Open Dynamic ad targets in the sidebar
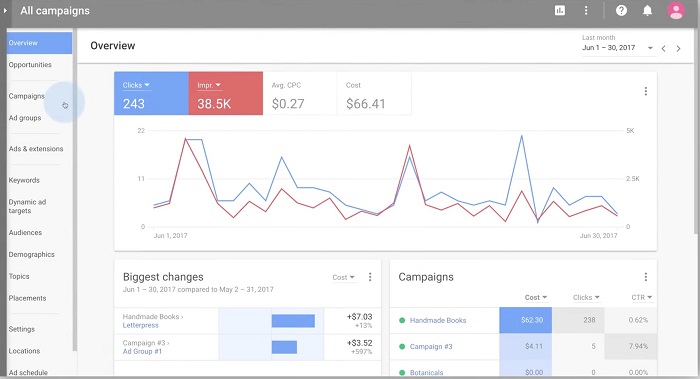 [x=27, y=206]
